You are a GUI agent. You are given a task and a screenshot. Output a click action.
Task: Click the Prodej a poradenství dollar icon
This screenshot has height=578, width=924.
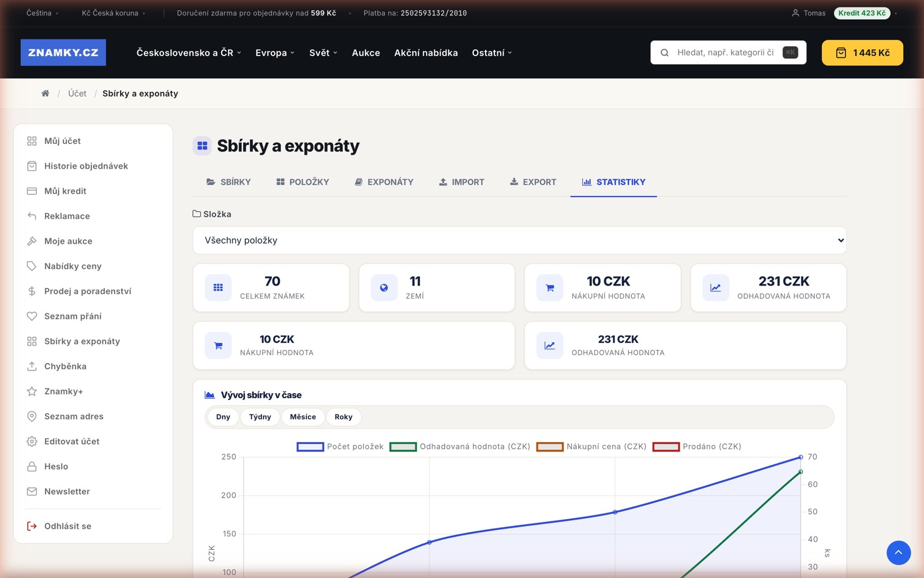tap(32, 291)
